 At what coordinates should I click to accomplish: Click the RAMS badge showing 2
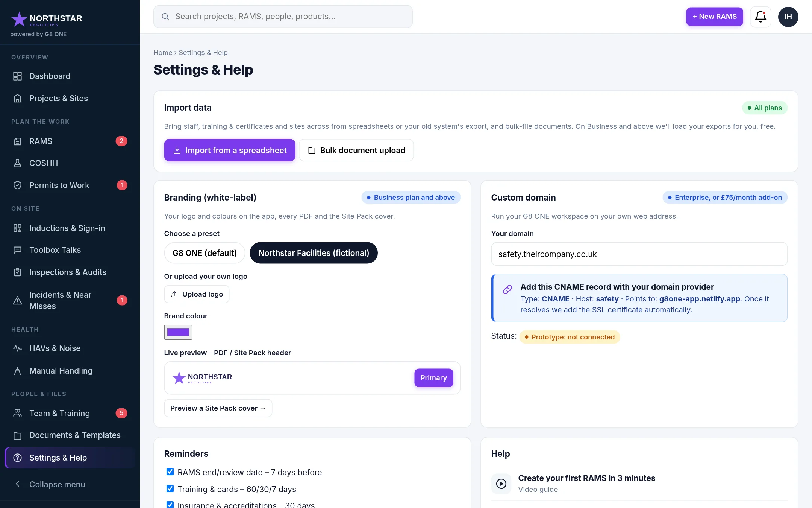coord(121,141)
